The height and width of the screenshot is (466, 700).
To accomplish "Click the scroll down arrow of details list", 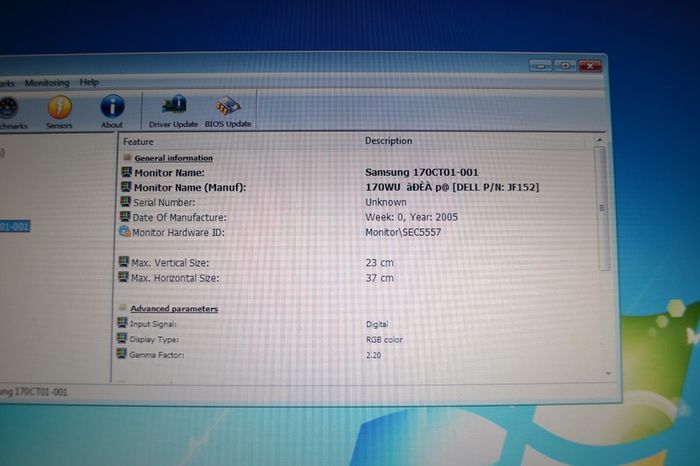I will click(x=608, y=373).
